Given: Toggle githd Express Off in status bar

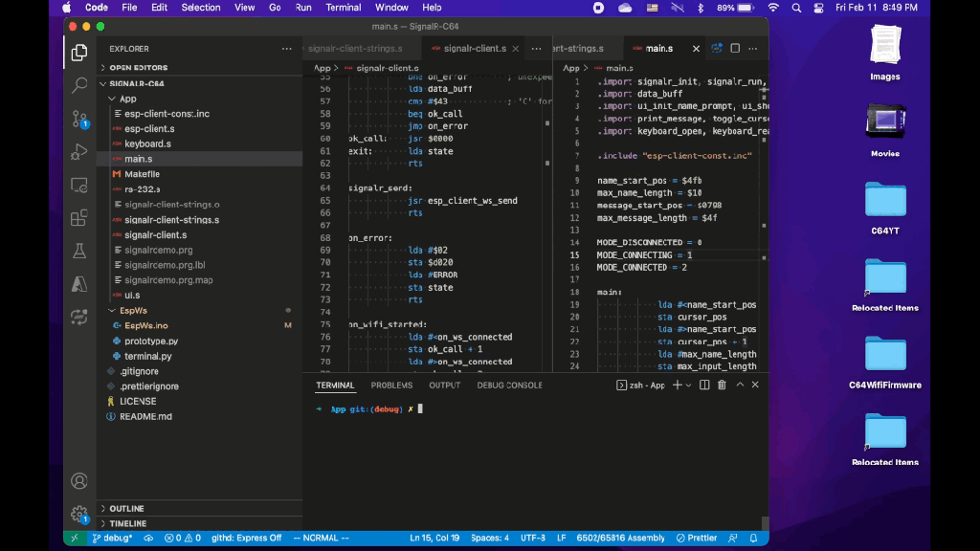Looking at the screenshot, I should click(246, 538).
